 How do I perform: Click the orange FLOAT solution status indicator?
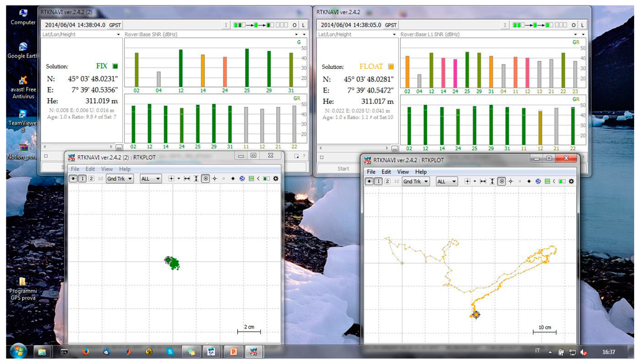(391, 66)
